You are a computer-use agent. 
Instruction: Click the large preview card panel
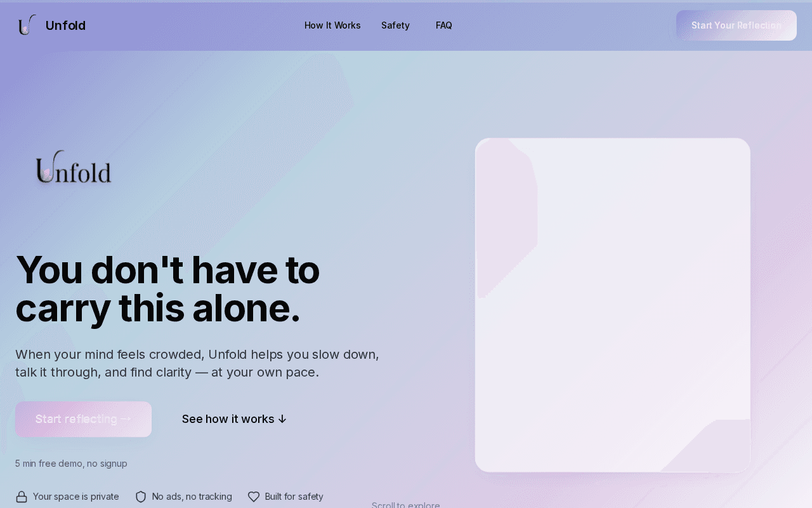click(613, 305)
